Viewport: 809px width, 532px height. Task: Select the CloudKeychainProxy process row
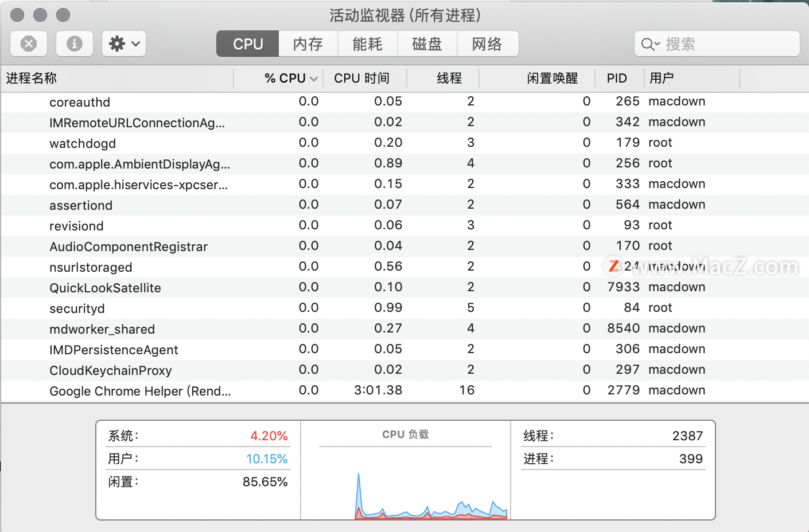pos(404,370)
